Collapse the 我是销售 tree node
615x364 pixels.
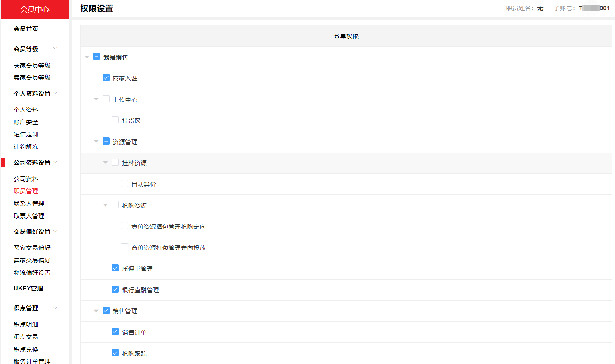click(87, 57)
